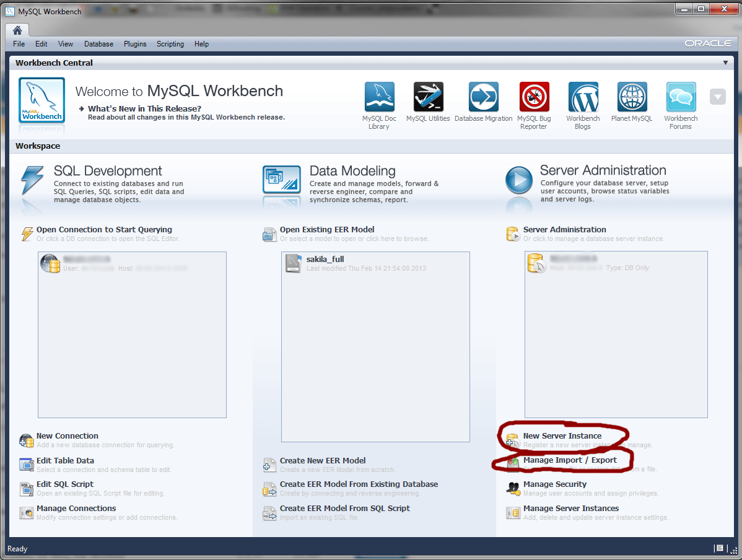Open the Database menu
Screen dimensions: 742x560
tap(98, 44)
